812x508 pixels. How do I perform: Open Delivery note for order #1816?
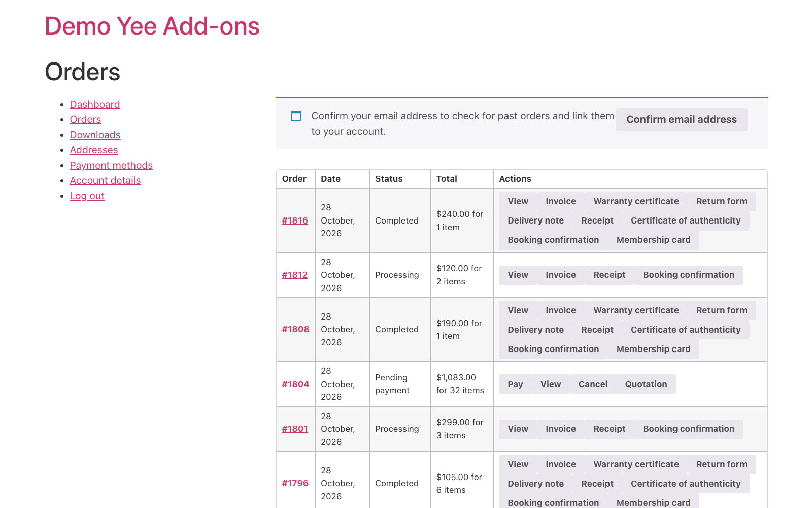[x=535, y=220]
